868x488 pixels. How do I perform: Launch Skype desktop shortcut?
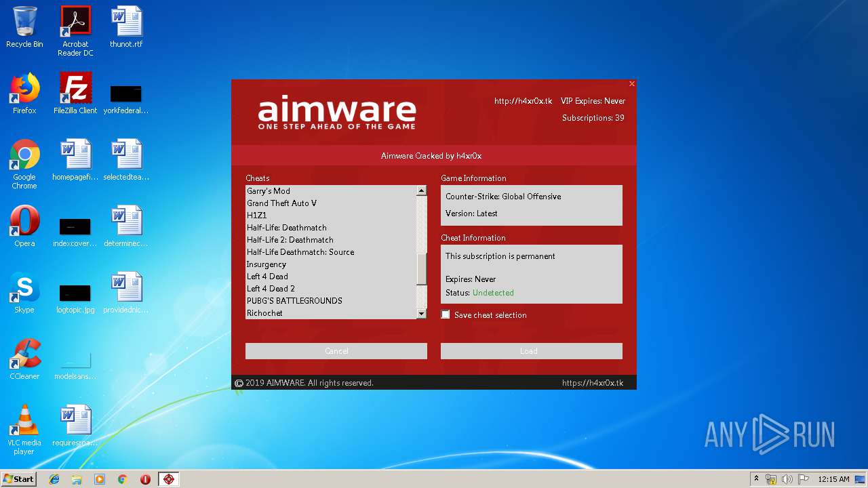coord(24,293)
